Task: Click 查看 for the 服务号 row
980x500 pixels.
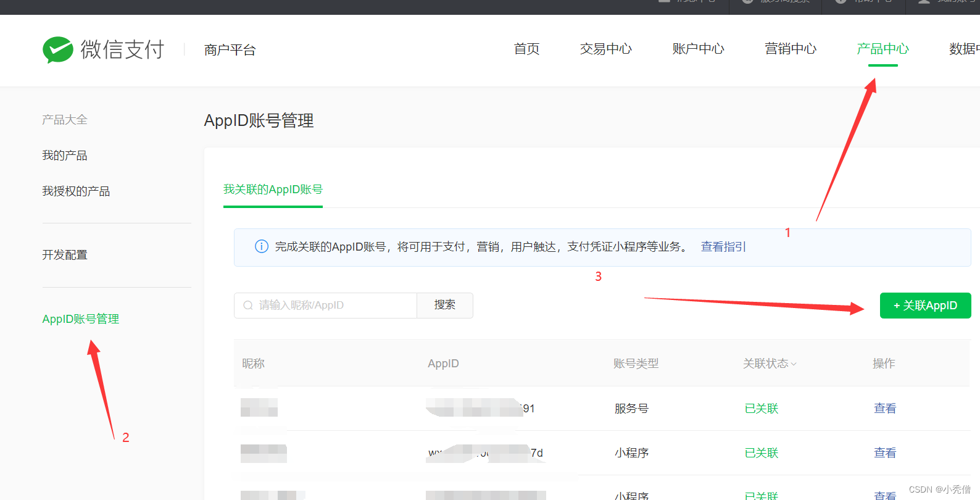Action: point(885,409)
